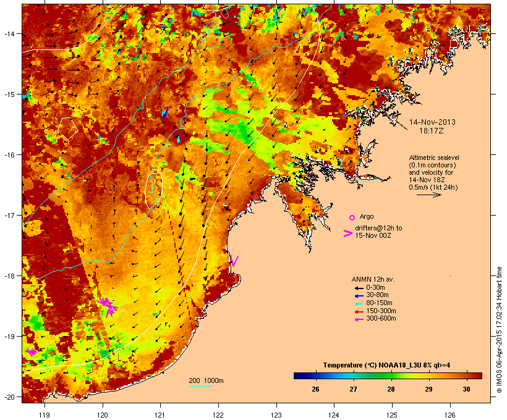Click the '0.5m/s (1kt 24h)' text
The width and height of the screenshot is (507, 420).
433,187
